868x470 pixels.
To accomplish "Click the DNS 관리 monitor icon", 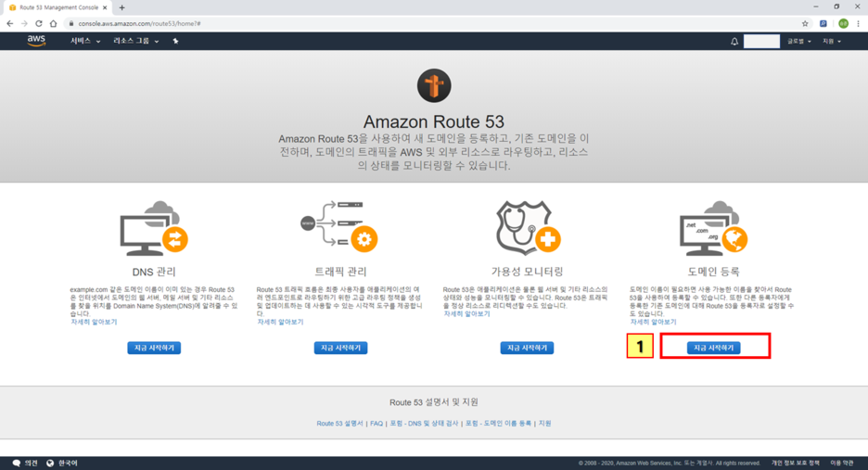I will pos(154,228).
